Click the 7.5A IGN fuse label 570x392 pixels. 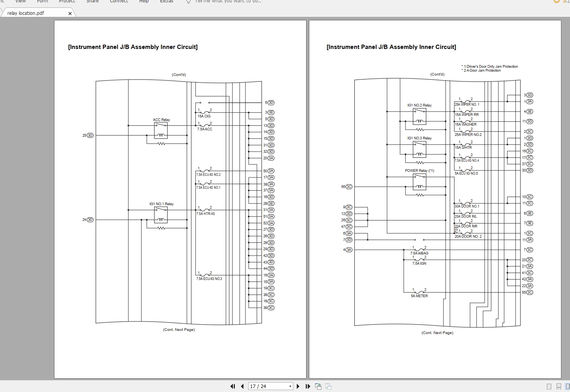pos(419,264)
